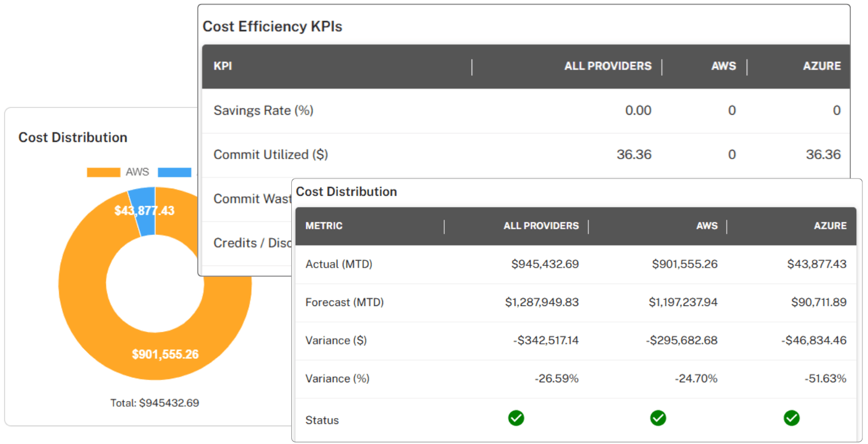The height and width of the screenshot is (444, 868).
Task: Click the -24.70% AWS variance cell
Action: [696, 379]
